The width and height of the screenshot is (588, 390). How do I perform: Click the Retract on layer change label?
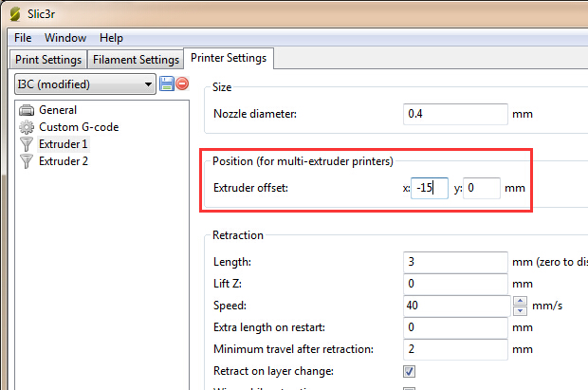[273, 371]
